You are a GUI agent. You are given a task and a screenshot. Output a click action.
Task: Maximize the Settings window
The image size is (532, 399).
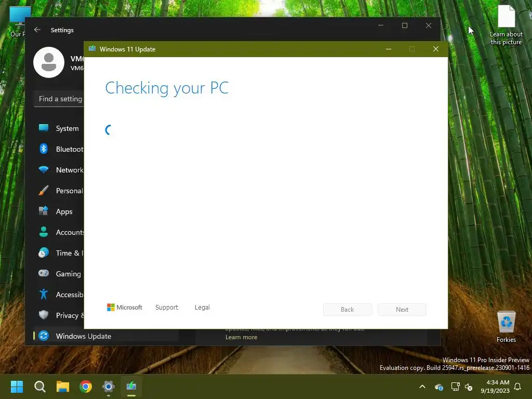pyautogui.click(x=404, y=25)
